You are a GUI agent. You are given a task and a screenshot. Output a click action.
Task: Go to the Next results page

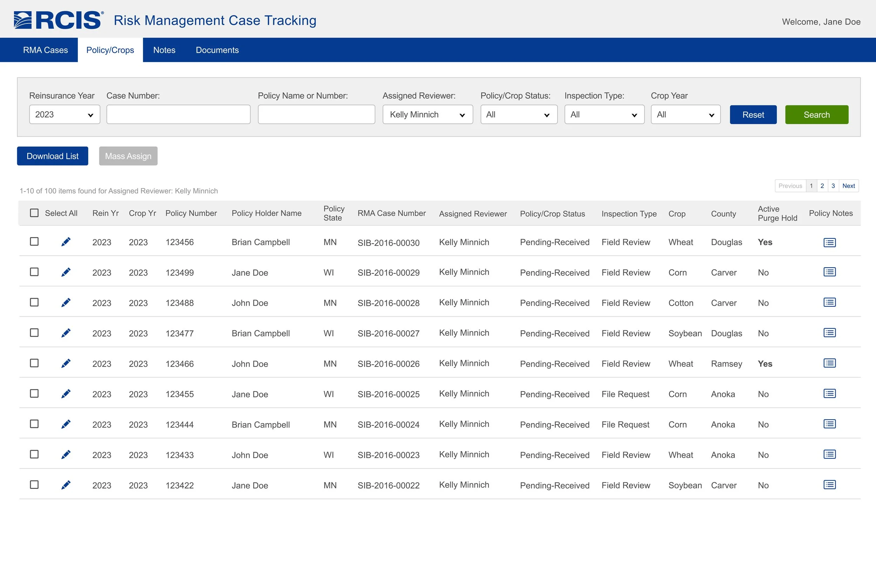pyautogui.click(x=848, y=186)
